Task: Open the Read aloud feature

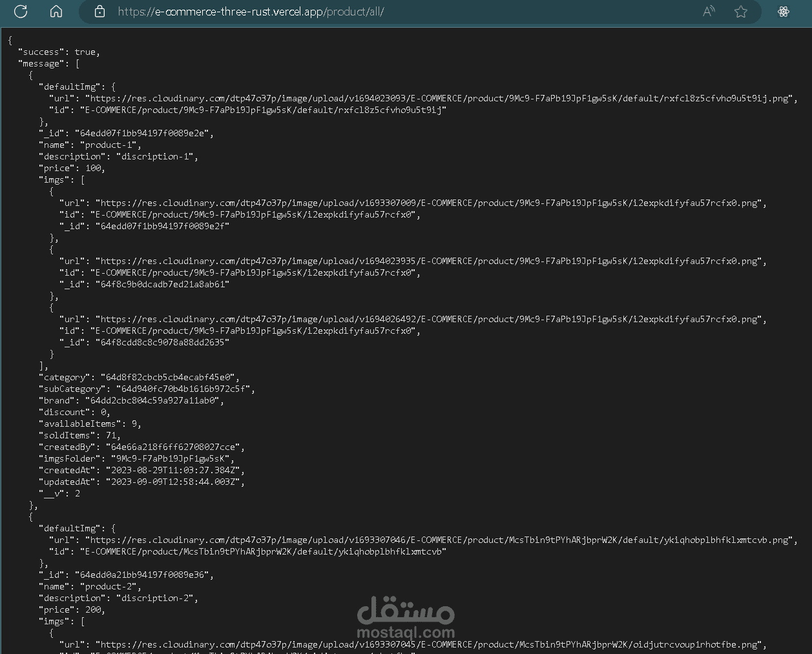Action: tap(709, 12)
